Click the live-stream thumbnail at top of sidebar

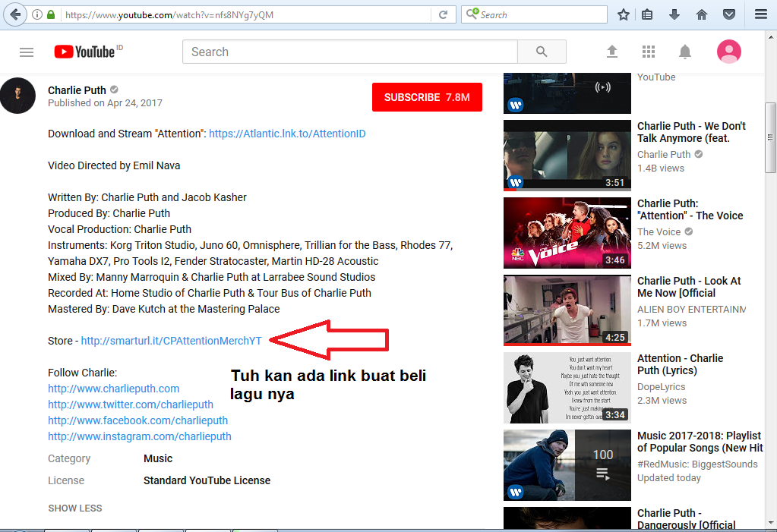567,93
